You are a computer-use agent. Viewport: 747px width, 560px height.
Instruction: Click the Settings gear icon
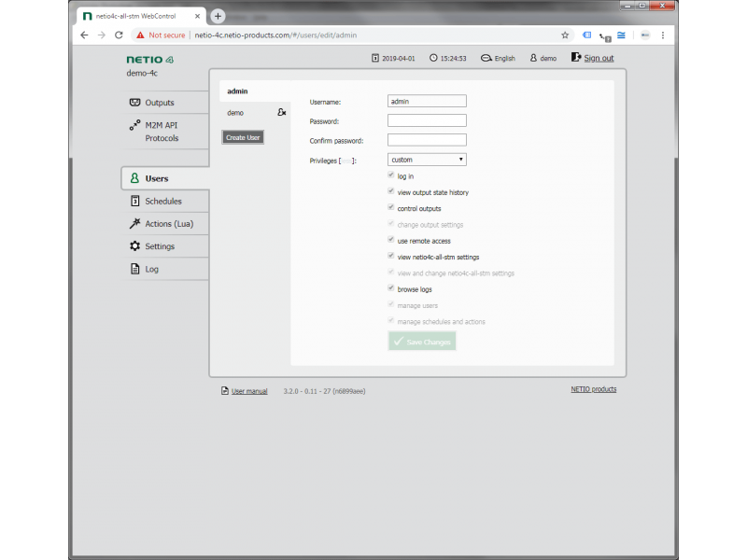pyautogui.click(x=134, y=246)
